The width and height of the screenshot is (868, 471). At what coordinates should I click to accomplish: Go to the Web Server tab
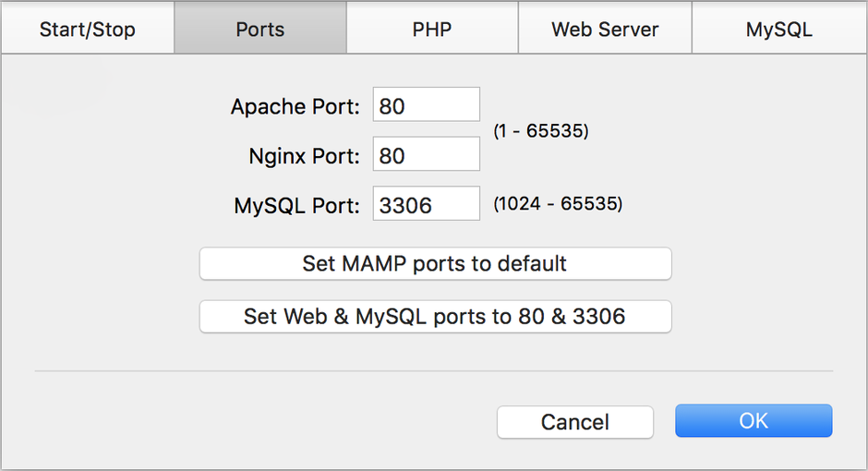pos(605,30)
